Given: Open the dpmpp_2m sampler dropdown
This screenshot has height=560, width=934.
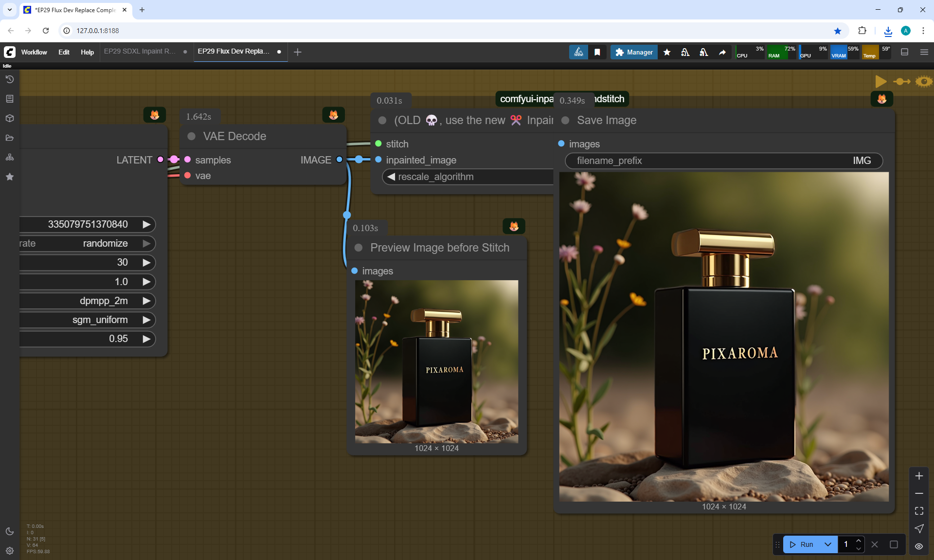Looking at the screenshot, I should point(104,301).
